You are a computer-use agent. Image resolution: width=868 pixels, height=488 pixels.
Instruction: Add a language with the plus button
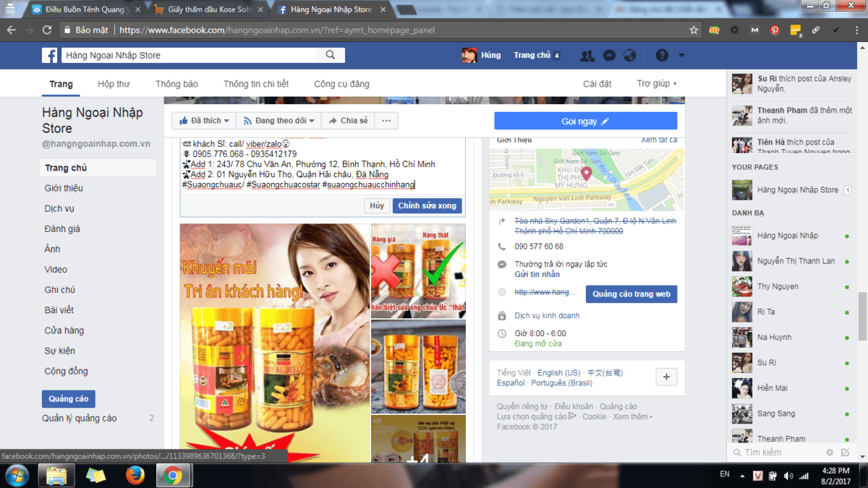pyautogui.click(x=666, y=377)
